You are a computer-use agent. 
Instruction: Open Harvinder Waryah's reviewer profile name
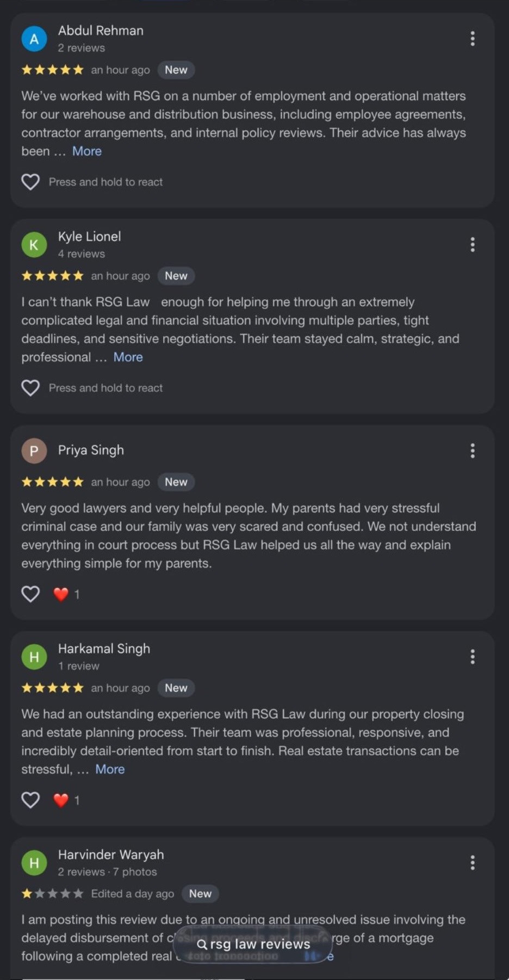[x=111, y=854]
